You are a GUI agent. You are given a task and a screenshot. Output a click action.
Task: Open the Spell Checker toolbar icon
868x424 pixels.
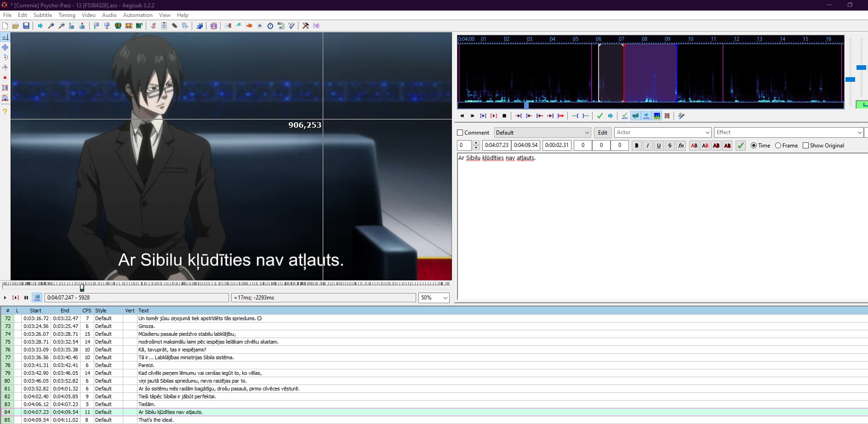click(x=291, y=26)
